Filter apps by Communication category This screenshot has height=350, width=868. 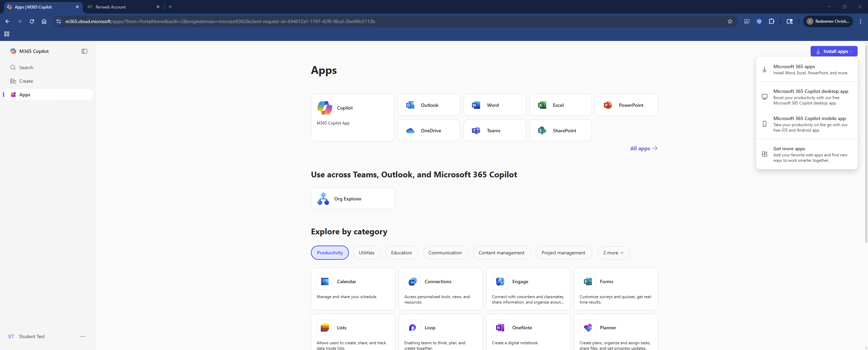[445, 253]
